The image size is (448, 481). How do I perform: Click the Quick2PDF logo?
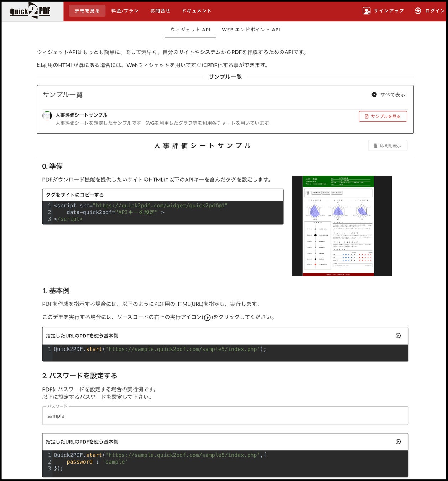[30, 11]
